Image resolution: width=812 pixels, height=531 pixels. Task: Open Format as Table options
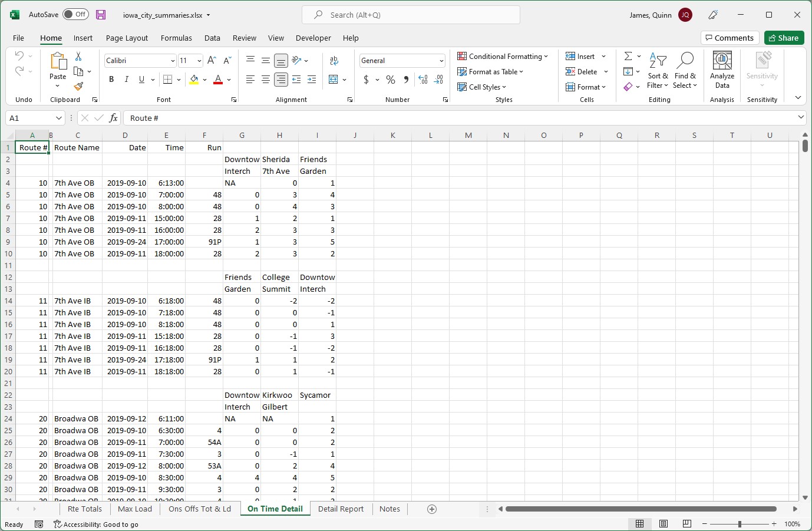[x=491, y=71]
